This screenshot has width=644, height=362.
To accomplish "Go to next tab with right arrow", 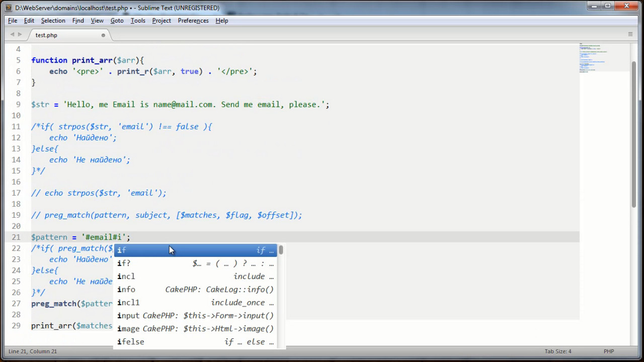I will coord(20,35).
